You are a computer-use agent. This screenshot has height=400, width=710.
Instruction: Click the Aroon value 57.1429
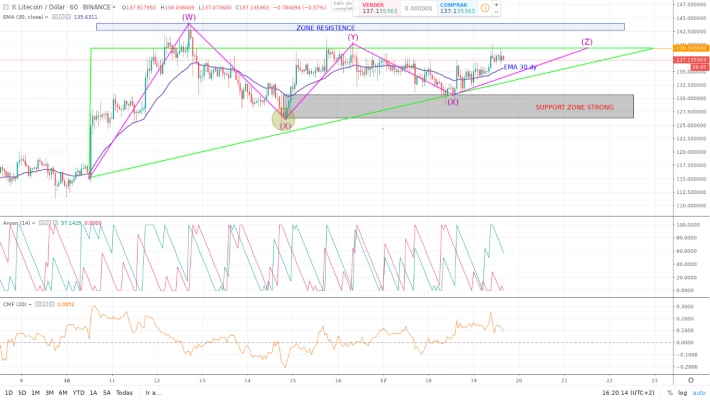(72, 223)
